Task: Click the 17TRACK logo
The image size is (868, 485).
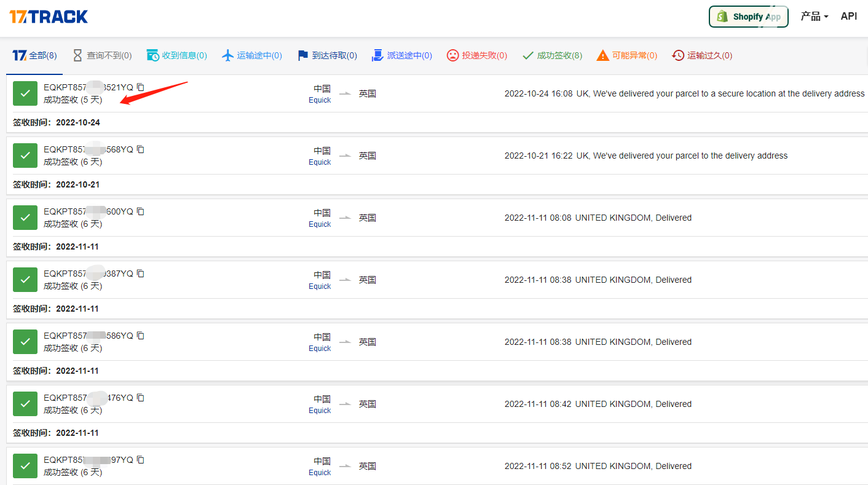Action: [49, 17]
